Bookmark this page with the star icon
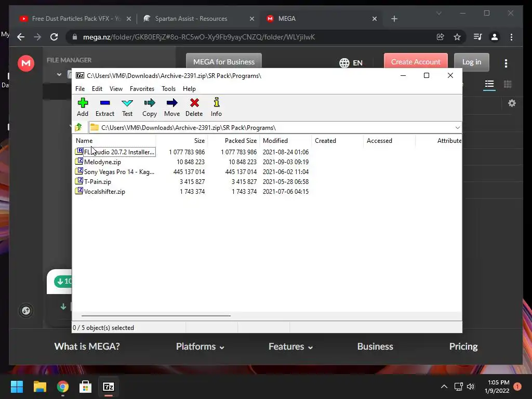Image resolution: width=532 pixels, height=399 pixels. 457,37
